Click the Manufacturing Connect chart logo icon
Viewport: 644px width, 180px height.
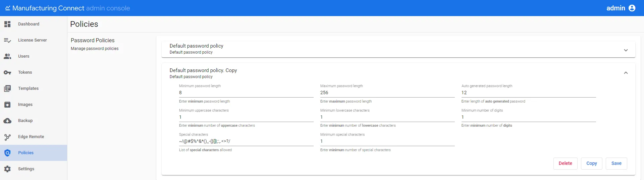[x=8, y=8]
